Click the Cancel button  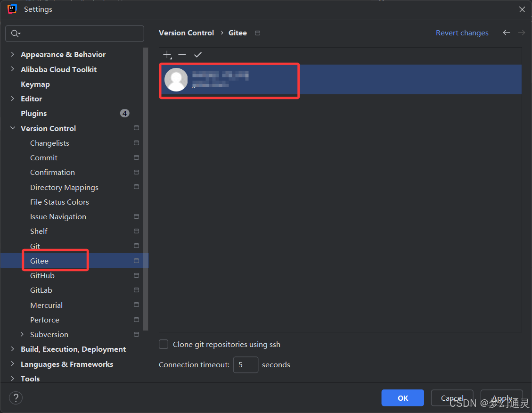pos(452,398)
